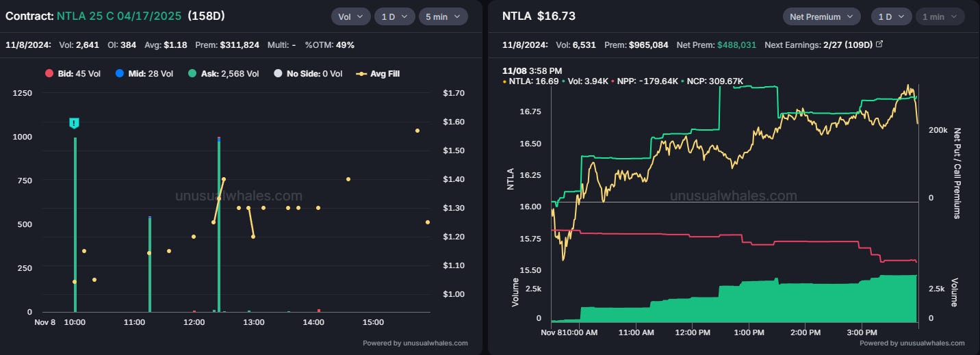The width and height of the screenshot is (980, 355).
Task: Open the Net Premium dropdown
Action: 822,16
